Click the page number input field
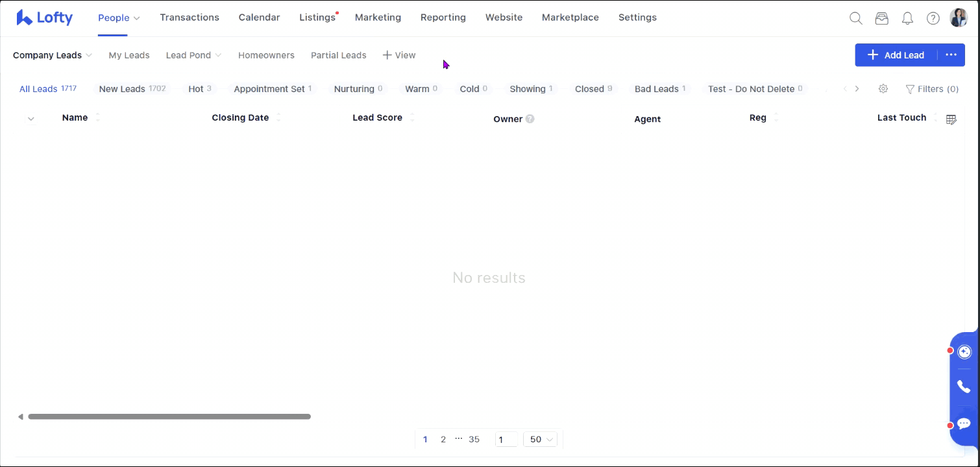Screen dimensions: 980x467 pyautogui.click(x=506, y=440)
